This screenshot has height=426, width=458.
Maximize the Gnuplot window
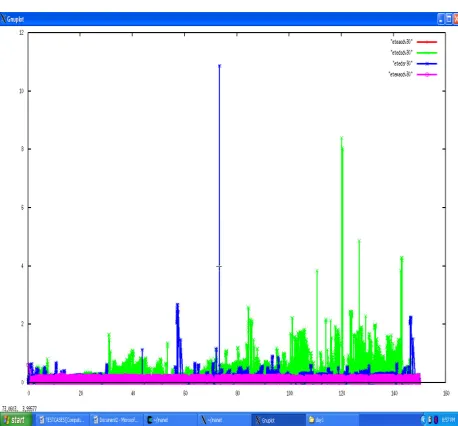(x=449, y=19)
